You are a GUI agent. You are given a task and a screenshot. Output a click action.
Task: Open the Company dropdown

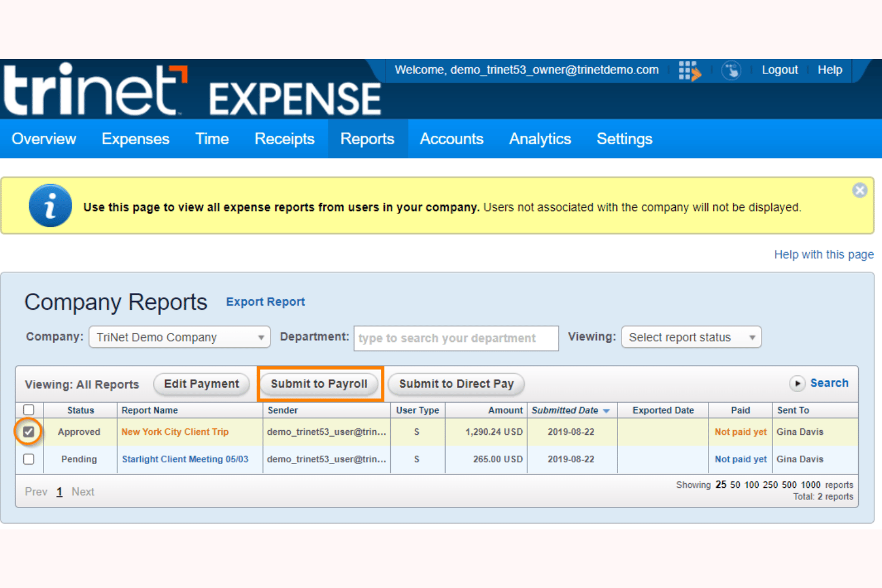[179, 337]
